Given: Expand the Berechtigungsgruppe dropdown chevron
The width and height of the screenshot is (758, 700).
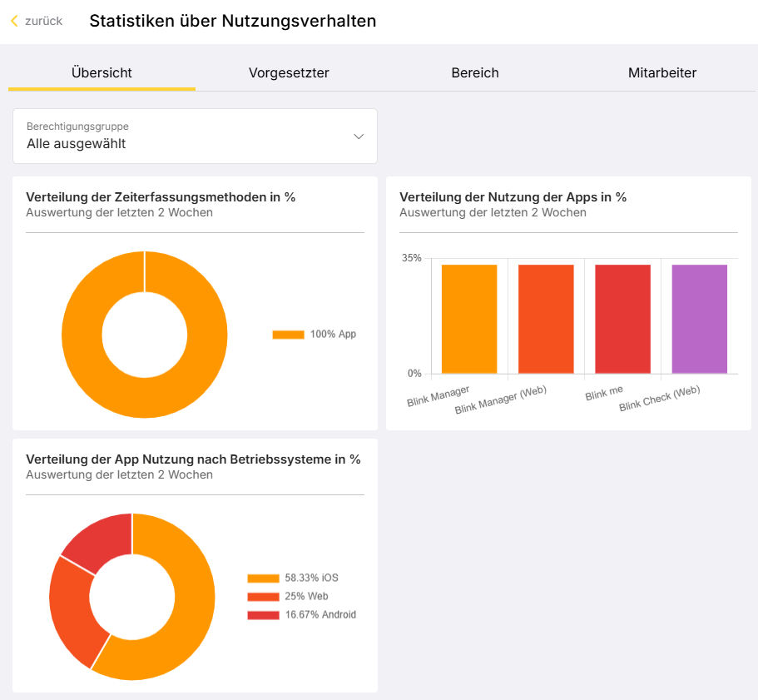Looking at the screenshot, I should 359,137.
